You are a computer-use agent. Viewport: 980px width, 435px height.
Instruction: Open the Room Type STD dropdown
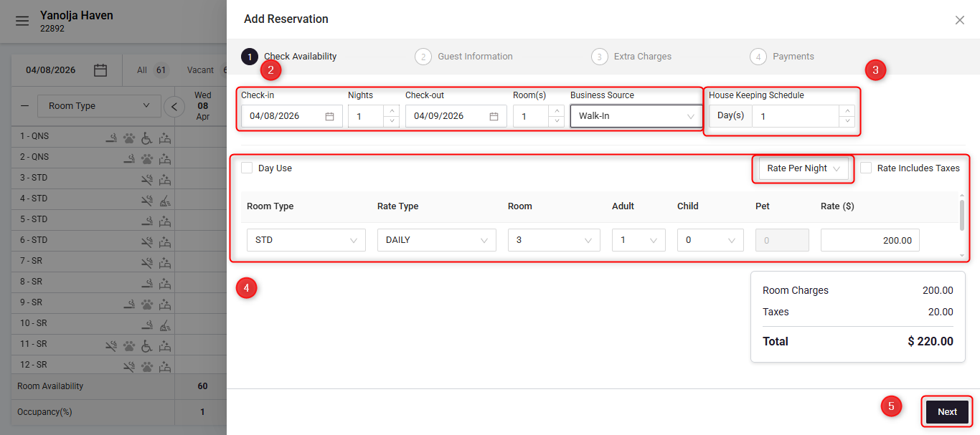306,240
